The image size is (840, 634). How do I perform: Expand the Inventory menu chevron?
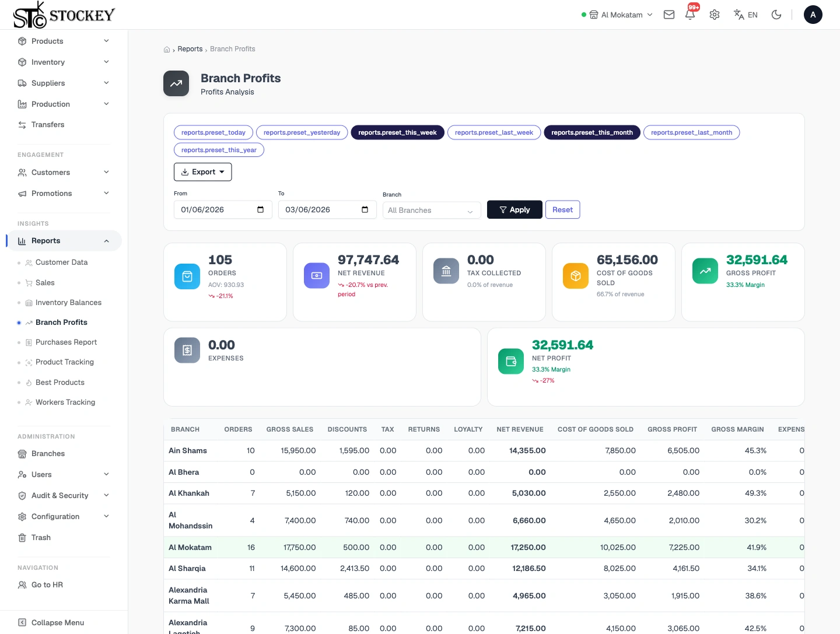pyautogui.click(x=106, y=62)
